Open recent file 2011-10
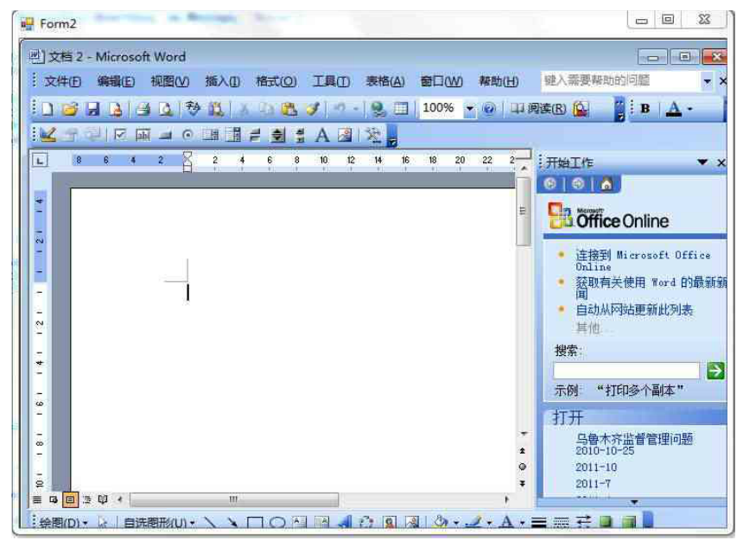This screenshot has height=547, width=756. [596, 467]
